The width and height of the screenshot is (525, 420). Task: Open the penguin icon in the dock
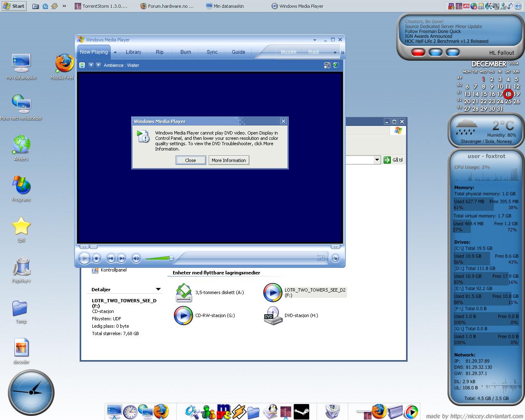[271, 411]
